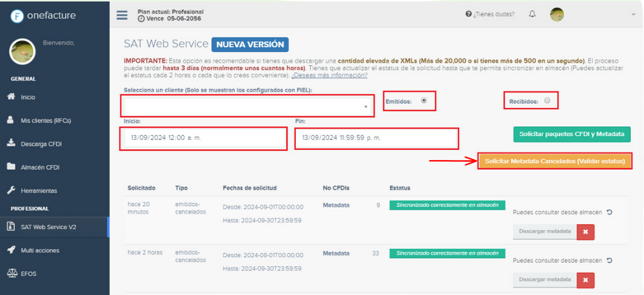Click 'Desde: 2024-08-01T00:00:00' text
Image resolution: width=644 pixels, height=295 pixels.
263,256
